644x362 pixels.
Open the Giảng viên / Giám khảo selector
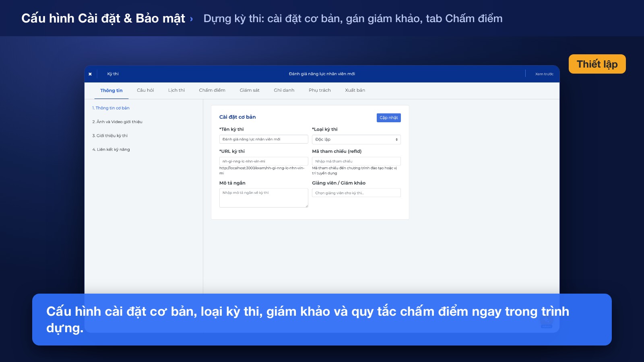356,193
